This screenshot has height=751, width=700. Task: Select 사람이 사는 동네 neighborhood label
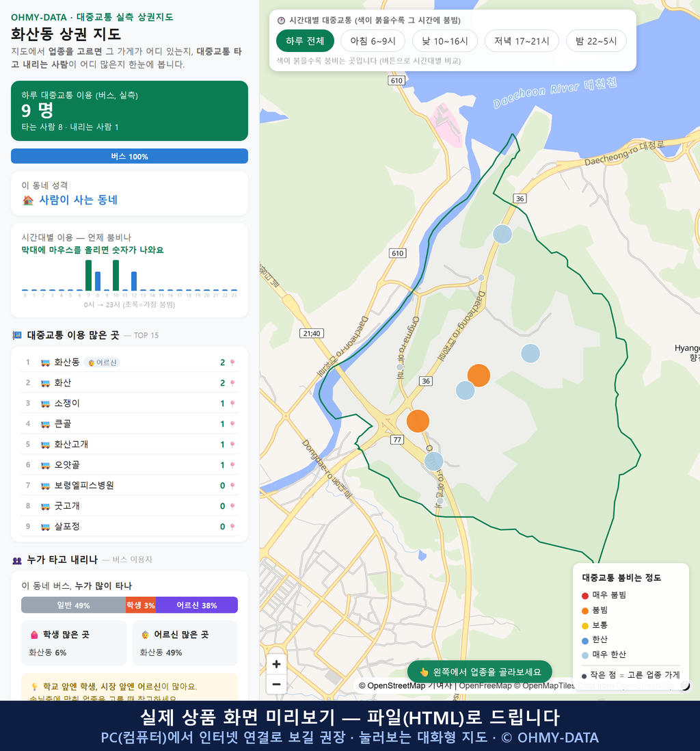(x=79, y=200)
